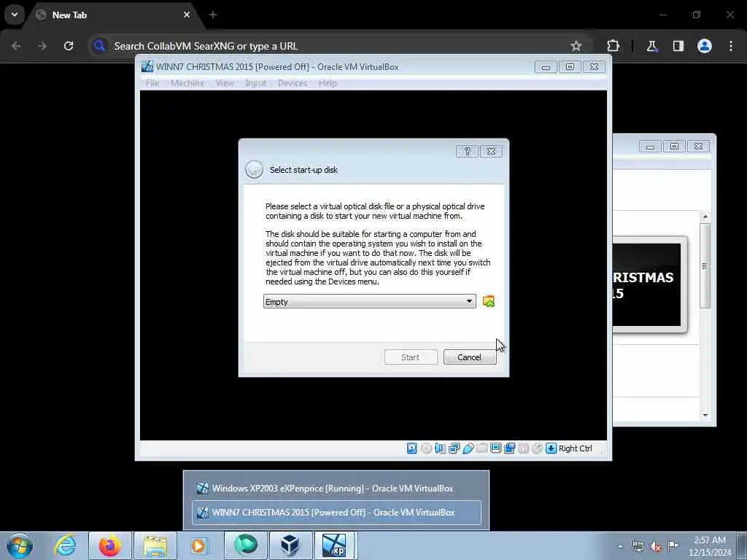
Task: Open the Chrome extensions puzzle icon
Action: (613, 46)
